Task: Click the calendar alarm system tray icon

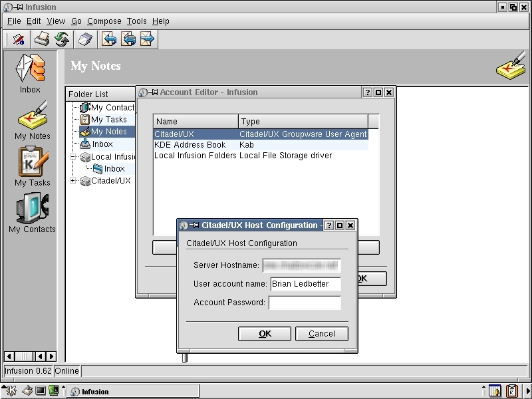Action: point(495,391)
